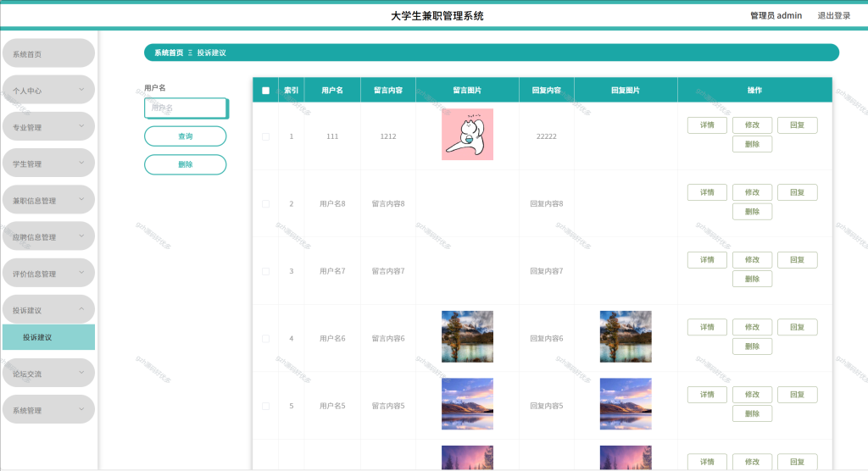Open 详情 for 用户名7 row
The image size is (868, 471).
click(707, 260)
